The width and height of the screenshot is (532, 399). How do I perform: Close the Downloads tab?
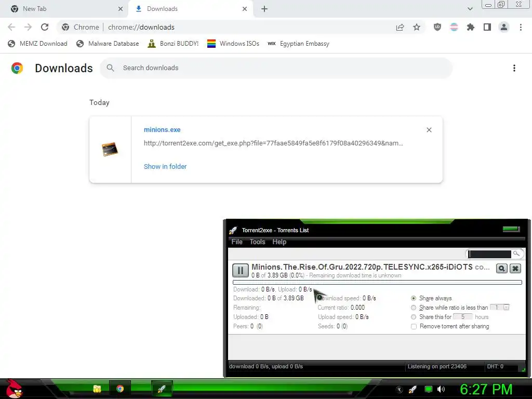[245, 9]
